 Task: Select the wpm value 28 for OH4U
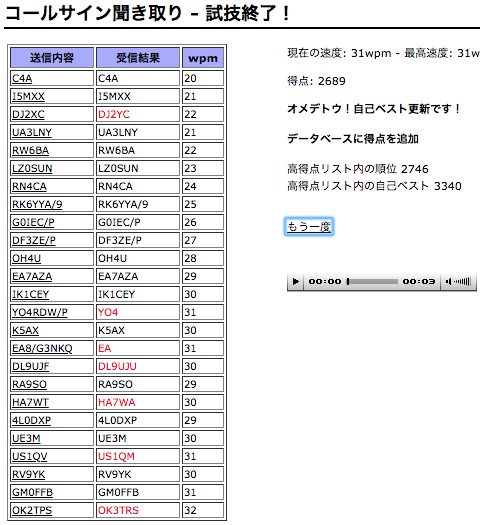[x=190, y=258]
